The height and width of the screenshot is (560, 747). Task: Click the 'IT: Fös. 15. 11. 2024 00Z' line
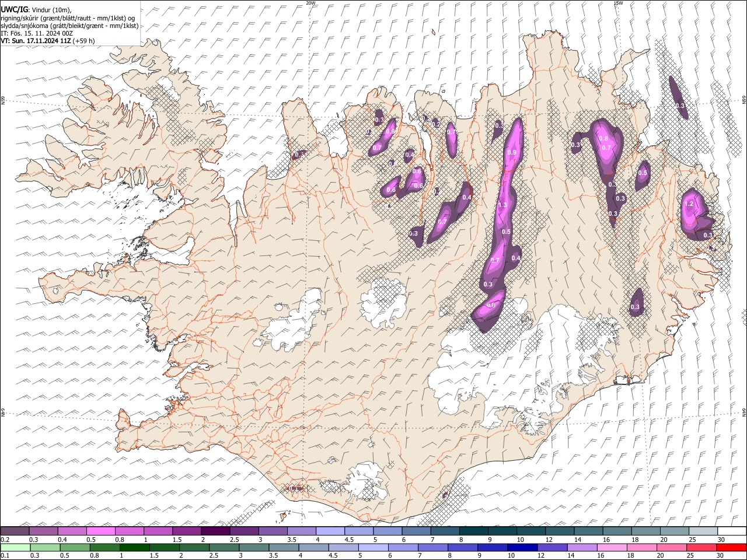(37, 33)
